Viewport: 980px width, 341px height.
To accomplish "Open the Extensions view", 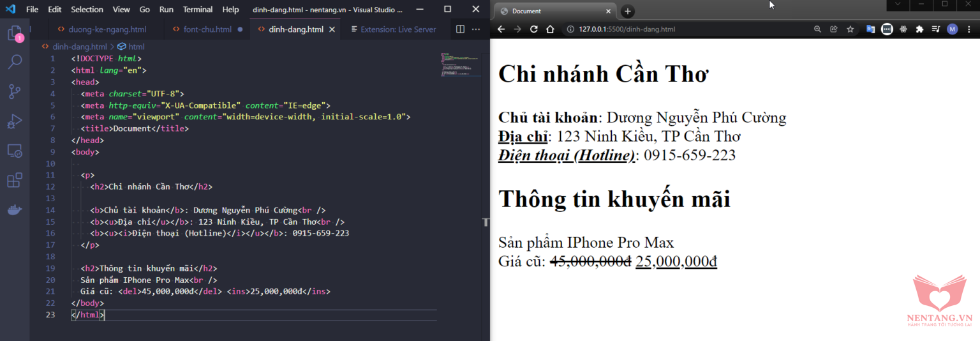I will point(15,180).
